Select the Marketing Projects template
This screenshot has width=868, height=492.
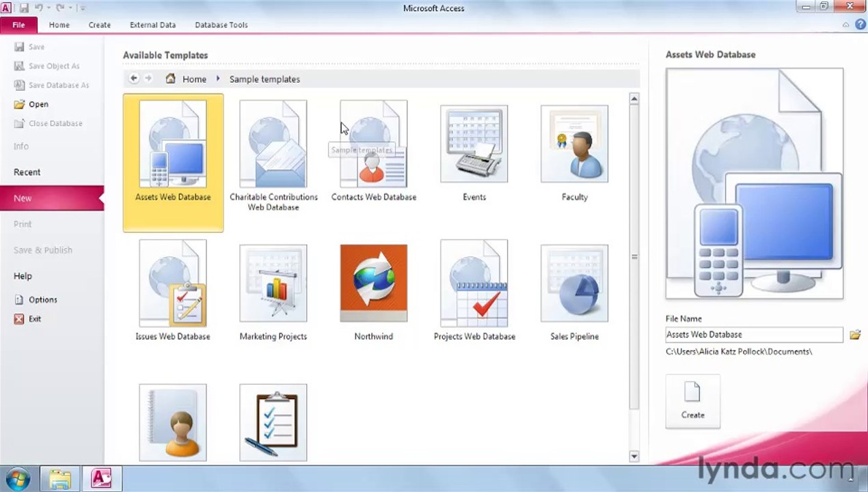click(273, 293)
